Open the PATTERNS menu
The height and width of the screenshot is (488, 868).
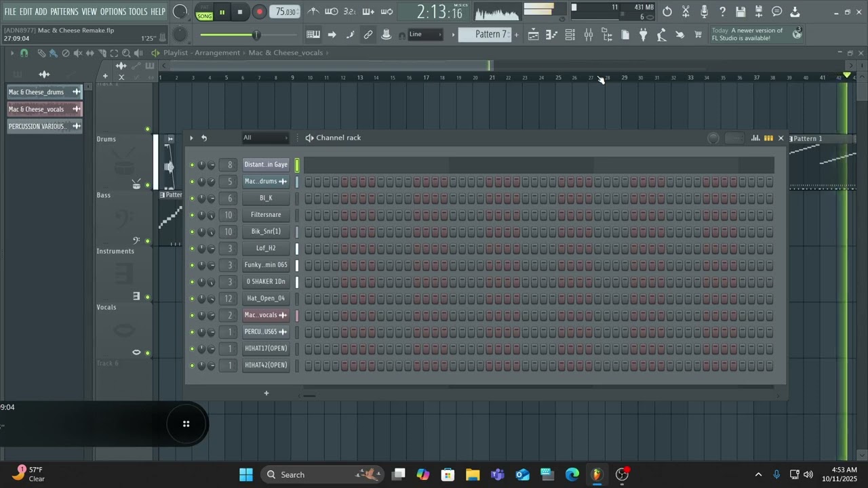coord(64,12)
